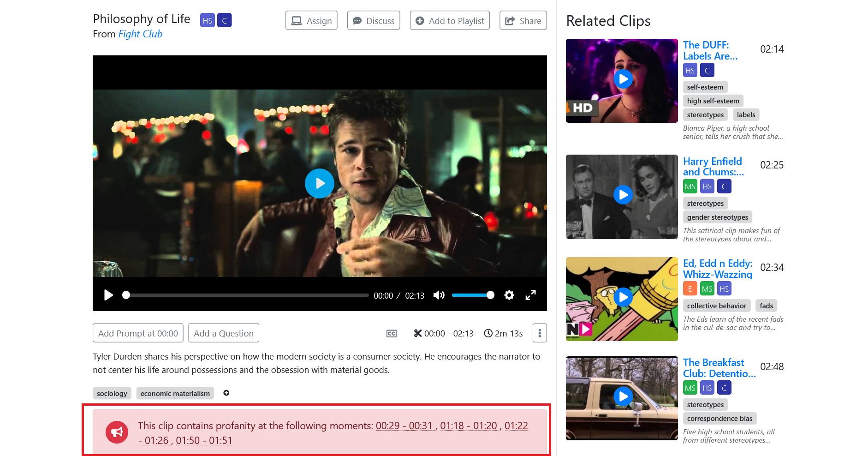Click the HS badge beside Philosophy of Life
Image resolution: width=868 pixels, height=456 pixels.
point(208,20)
